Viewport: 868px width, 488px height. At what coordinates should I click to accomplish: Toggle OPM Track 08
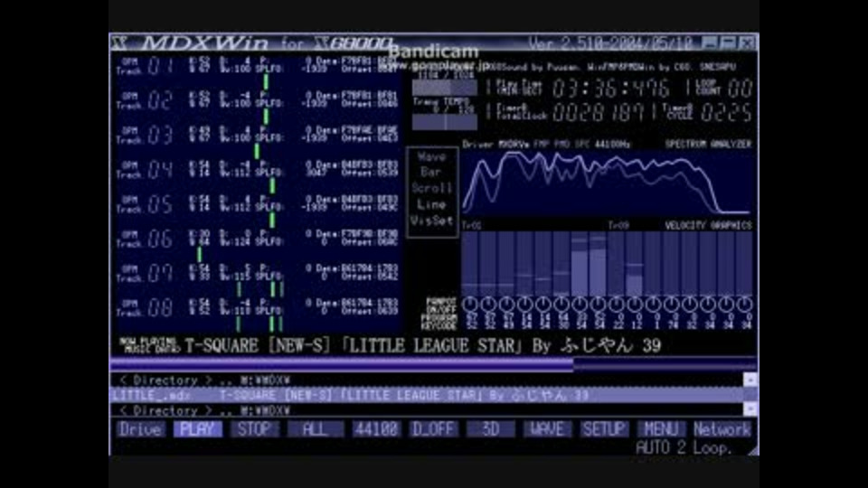146,307
